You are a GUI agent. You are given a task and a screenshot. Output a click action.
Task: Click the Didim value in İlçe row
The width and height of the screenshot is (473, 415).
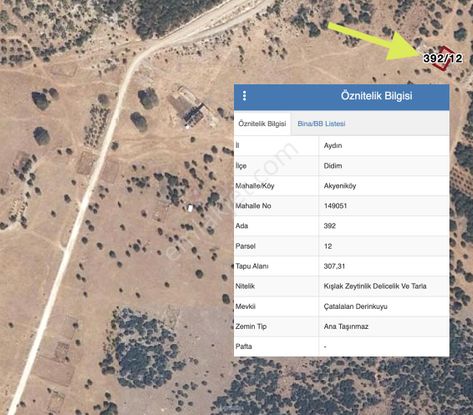point(333,166)
